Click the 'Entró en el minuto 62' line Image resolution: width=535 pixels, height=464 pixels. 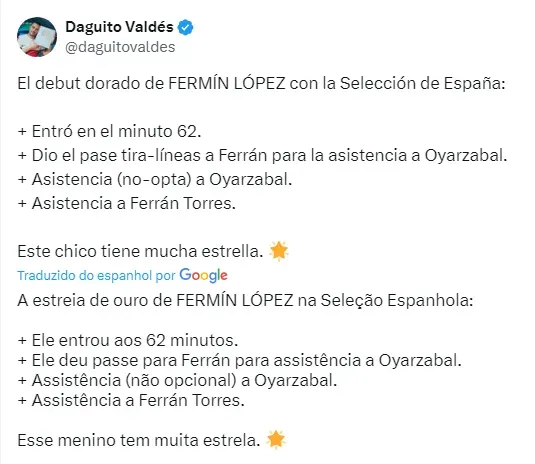click(109, 131)
